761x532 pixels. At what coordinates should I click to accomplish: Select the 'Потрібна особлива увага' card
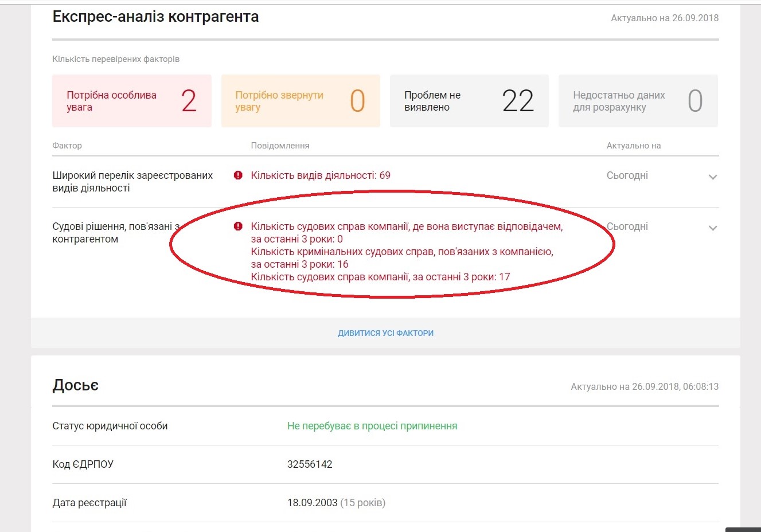click(131, 101)
